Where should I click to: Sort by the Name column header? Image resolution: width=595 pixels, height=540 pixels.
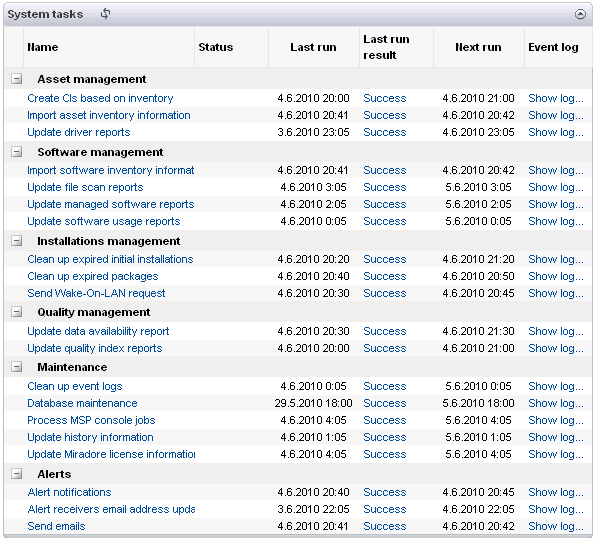click(x=42, y=47)
